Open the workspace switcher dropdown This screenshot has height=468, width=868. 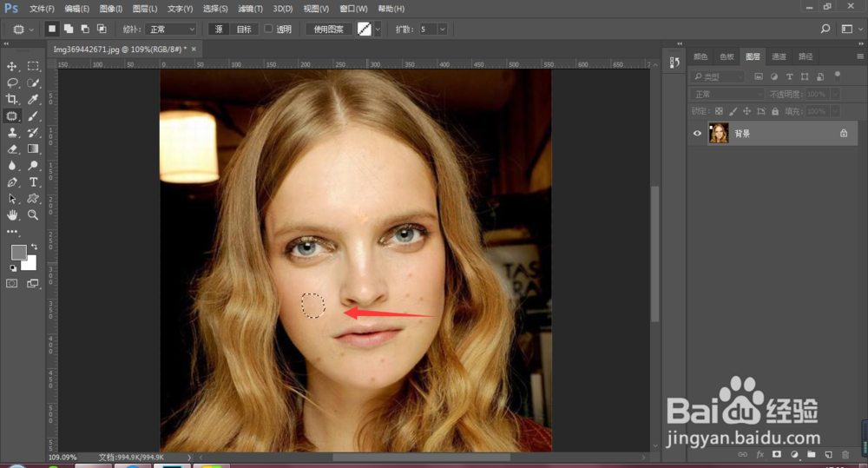pos(852,29)
